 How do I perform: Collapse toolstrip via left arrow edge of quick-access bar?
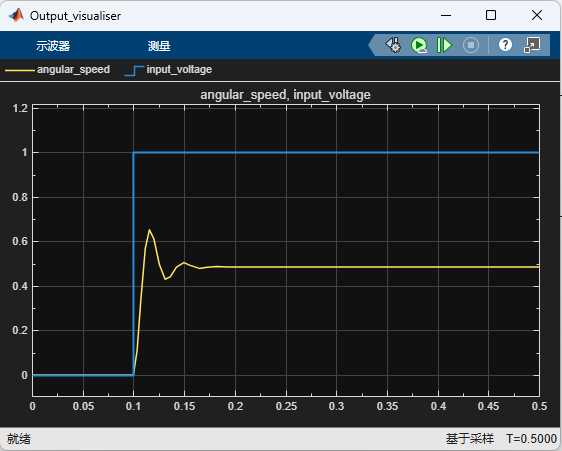pos(372,46)
